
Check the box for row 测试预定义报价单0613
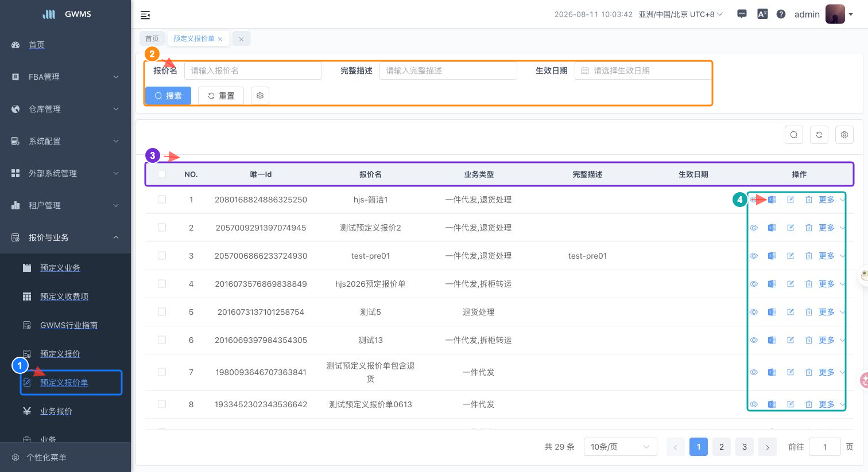pos(162,404)
